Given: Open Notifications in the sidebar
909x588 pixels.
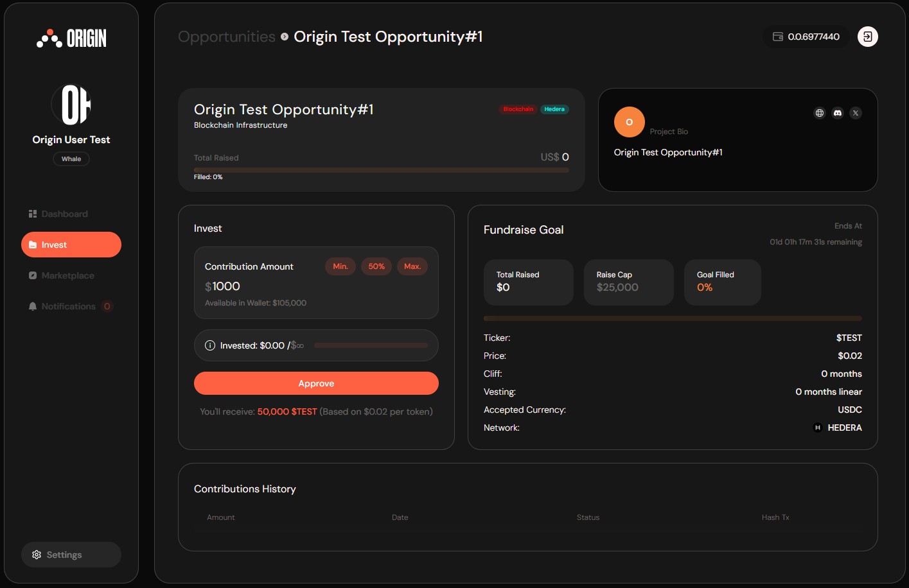Looking at the screenshot, I should 68,306.
